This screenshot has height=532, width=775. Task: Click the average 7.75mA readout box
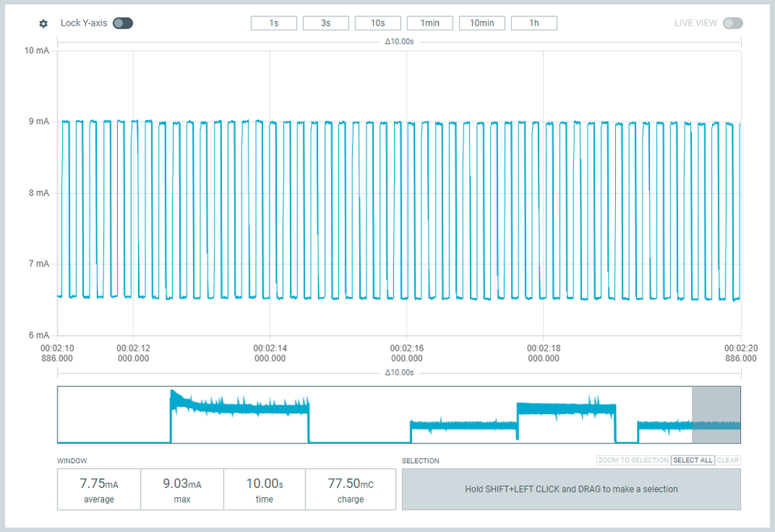(99, 489)
